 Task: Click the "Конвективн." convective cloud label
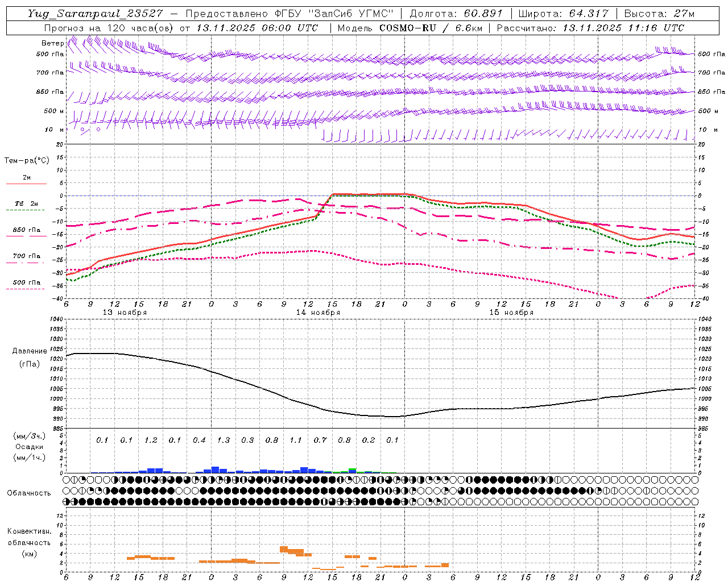(x=29, y=531)
